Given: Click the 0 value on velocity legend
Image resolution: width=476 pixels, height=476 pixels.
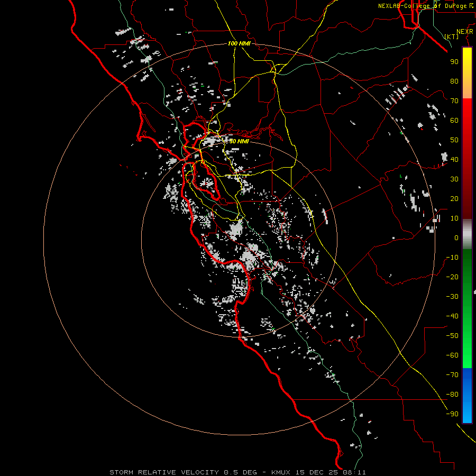Looking at the screenshot, I should tap(456, 237).
